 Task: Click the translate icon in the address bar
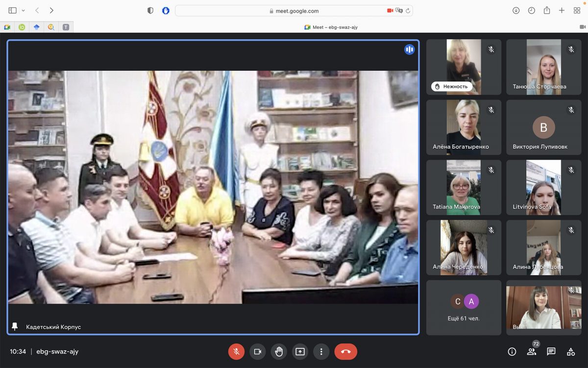(x=399, y=10)
